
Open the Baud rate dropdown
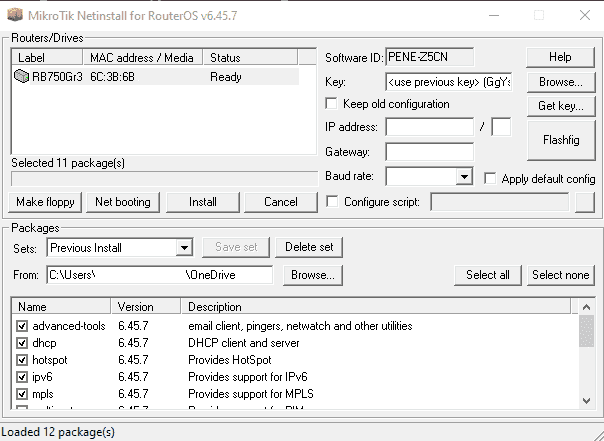coord(464,177)
